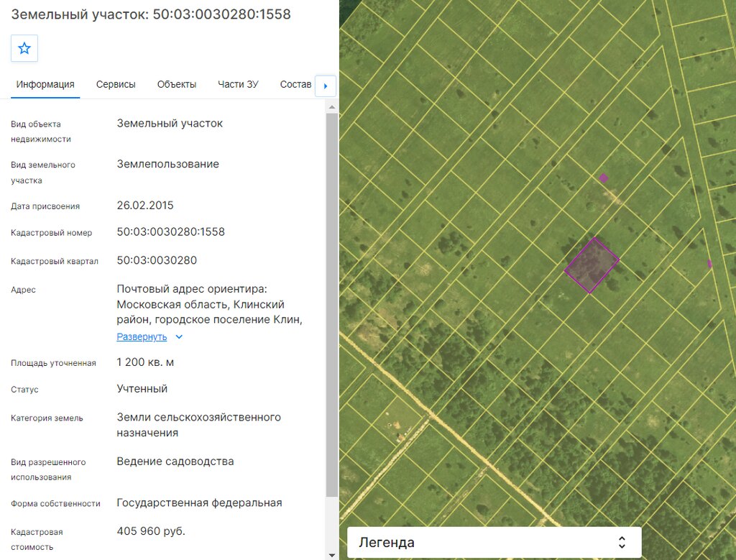Click the small purple diamond marker on map

[604, 178]
